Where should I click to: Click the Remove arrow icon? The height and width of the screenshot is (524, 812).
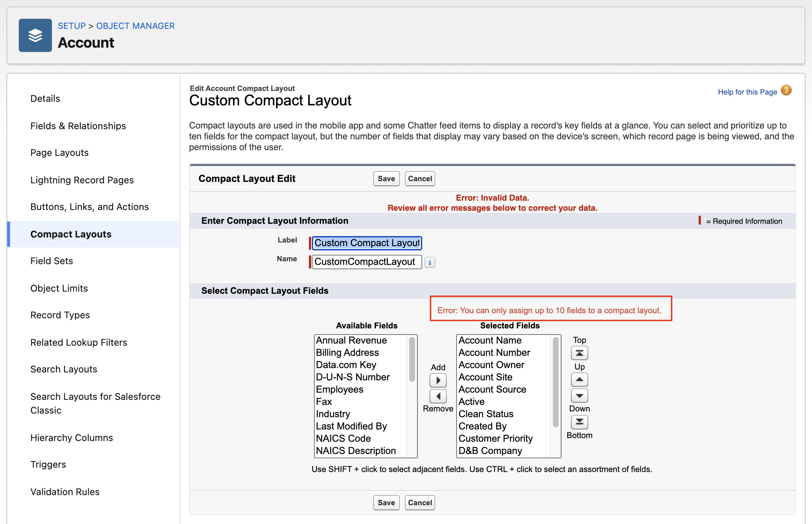[438, 396]
